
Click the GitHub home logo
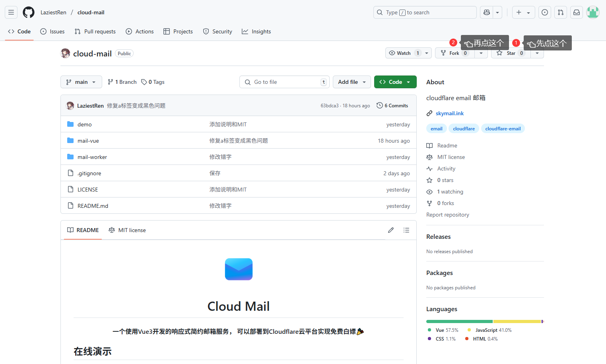point(28,12)
